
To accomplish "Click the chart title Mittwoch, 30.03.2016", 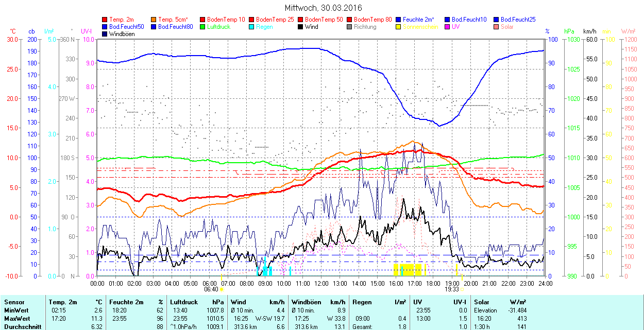I will (323, 8).
